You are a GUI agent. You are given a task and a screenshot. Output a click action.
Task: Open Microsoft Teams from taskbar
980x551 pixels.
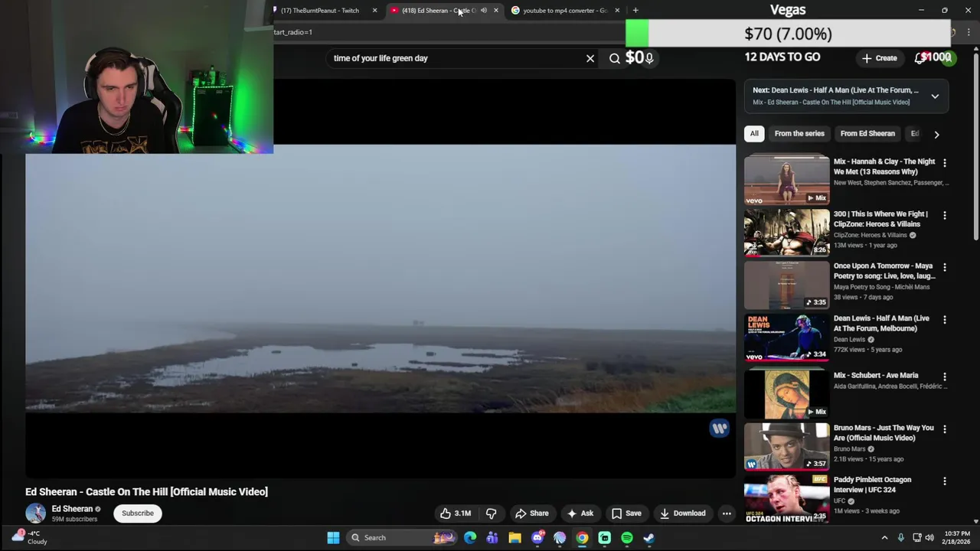coord(492,538)
